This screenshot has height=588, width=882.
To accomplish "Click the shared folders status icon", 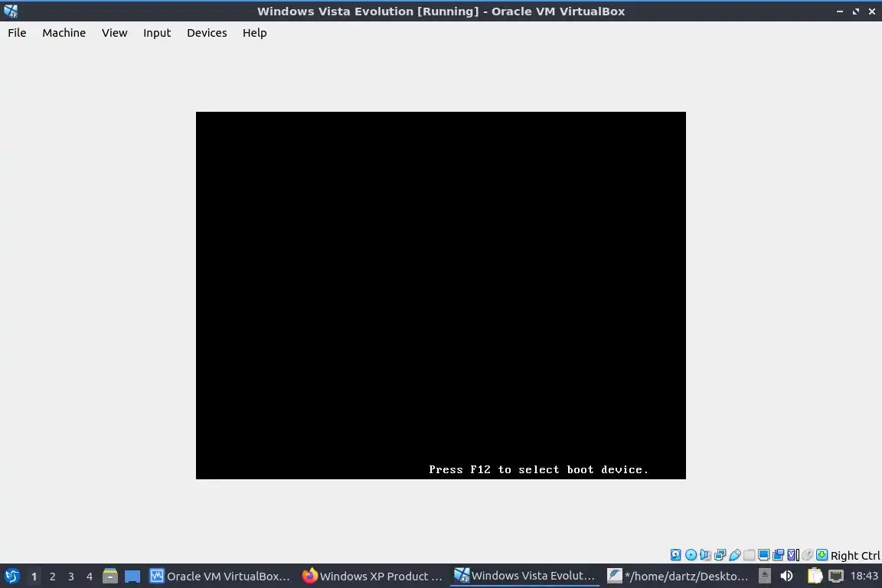I will coord(750,555).
